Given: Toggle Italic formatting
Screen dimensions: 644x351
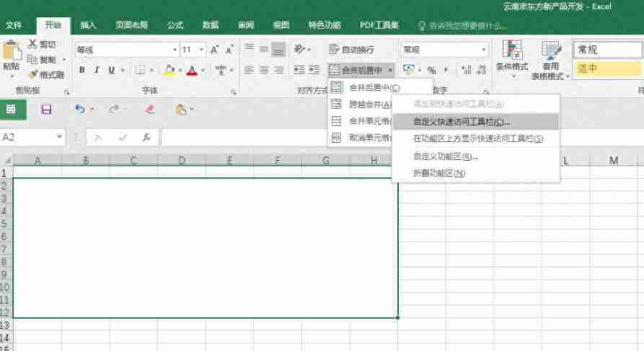Looking at the screenshot, I should pos(97,70).
